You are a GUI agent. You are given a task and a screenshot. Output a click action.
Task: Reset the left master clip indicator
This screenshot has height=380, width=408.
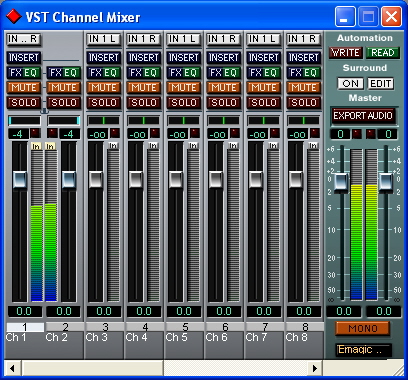(357, 134)
